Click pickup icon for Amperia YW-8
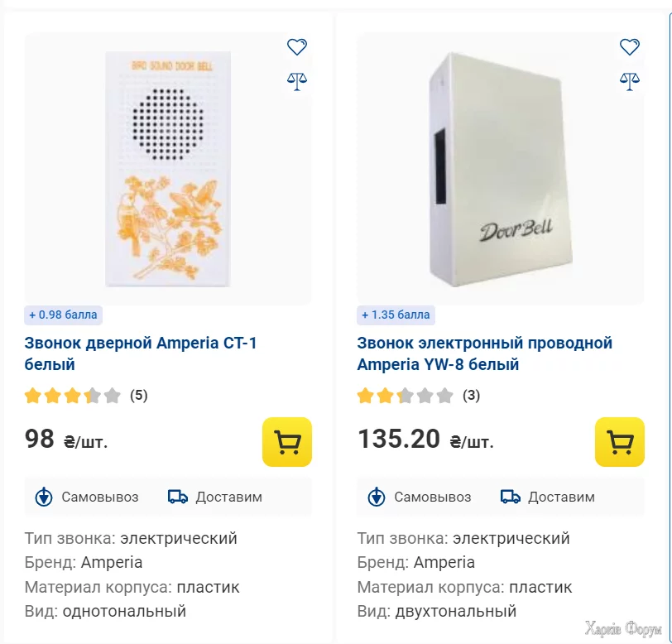672x644 pixels. [377, 497]
